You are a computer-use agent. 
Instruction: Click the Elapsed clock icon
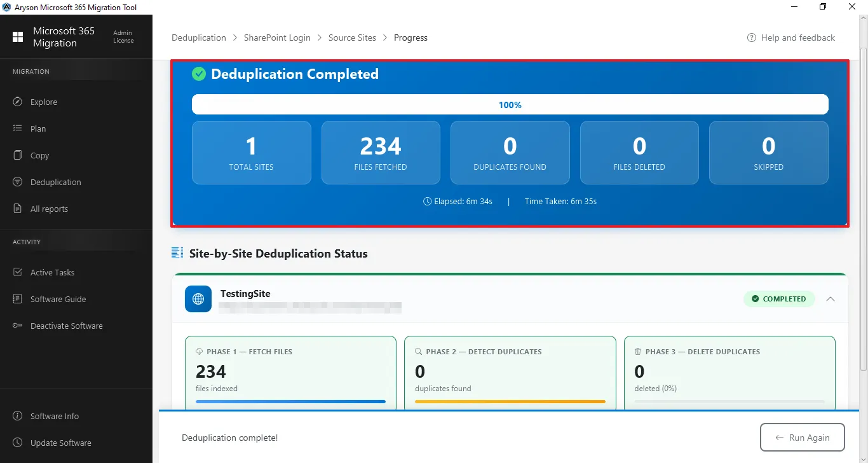click(427, 201)
